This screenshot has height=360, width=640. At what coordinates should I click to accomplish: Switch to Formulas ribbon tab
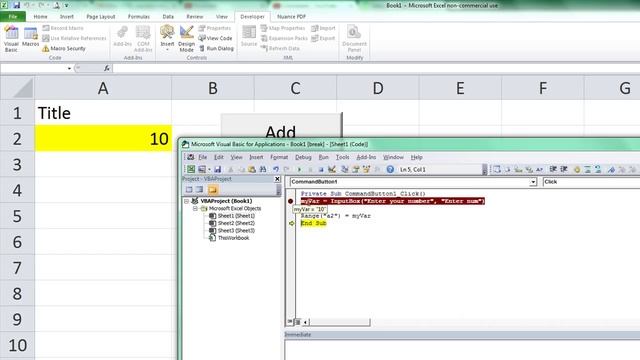139,17
